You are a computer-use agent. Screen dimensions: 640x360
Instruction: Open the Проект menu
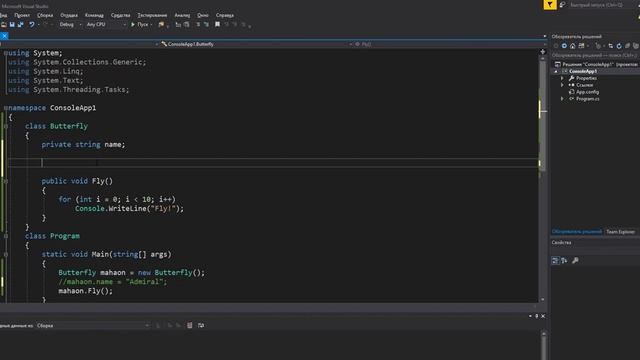22,15
